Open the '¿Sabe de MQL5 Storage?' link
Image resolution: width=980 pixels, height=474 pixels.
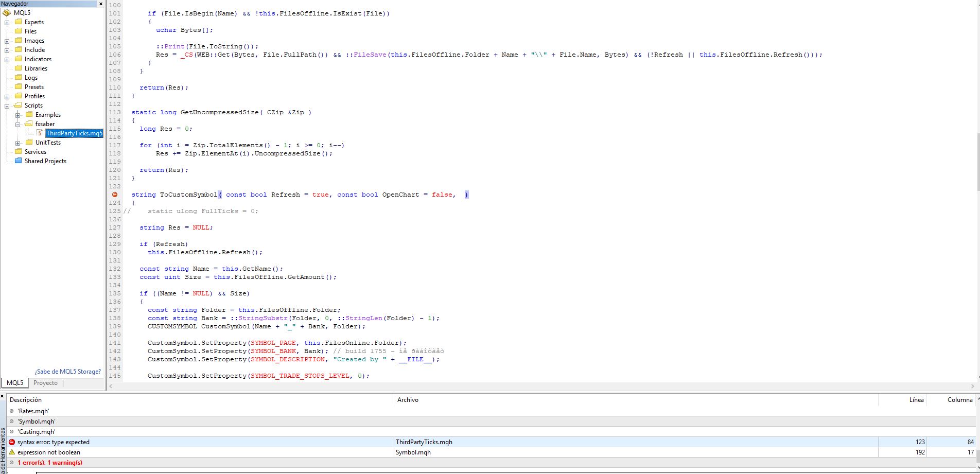point(67,372)
